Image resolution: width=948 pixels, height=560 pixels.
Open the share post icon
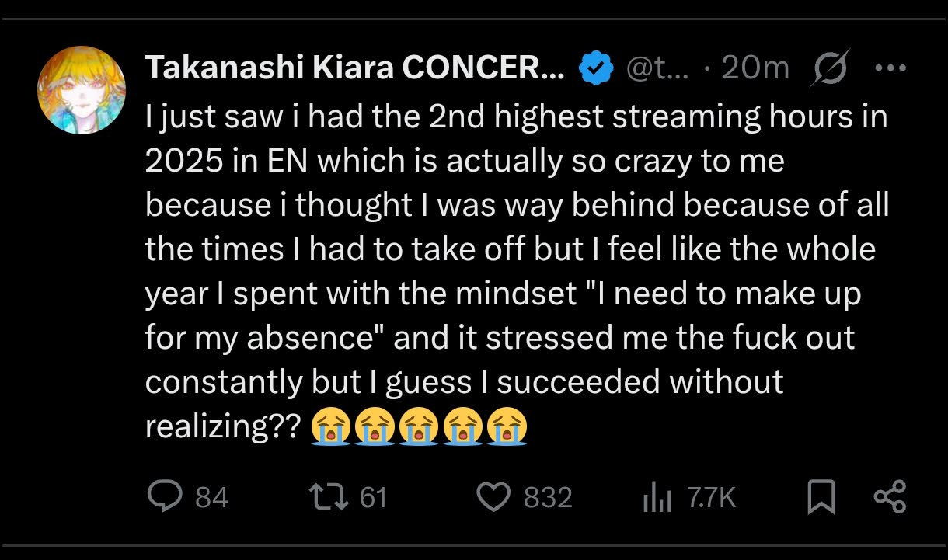click(890, 497)
